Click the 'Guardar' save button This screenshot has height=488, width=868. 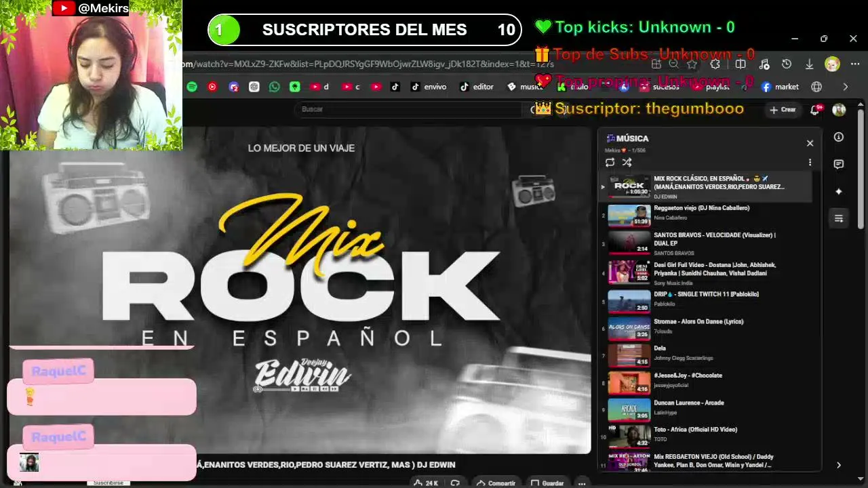[x=547, y=483]
